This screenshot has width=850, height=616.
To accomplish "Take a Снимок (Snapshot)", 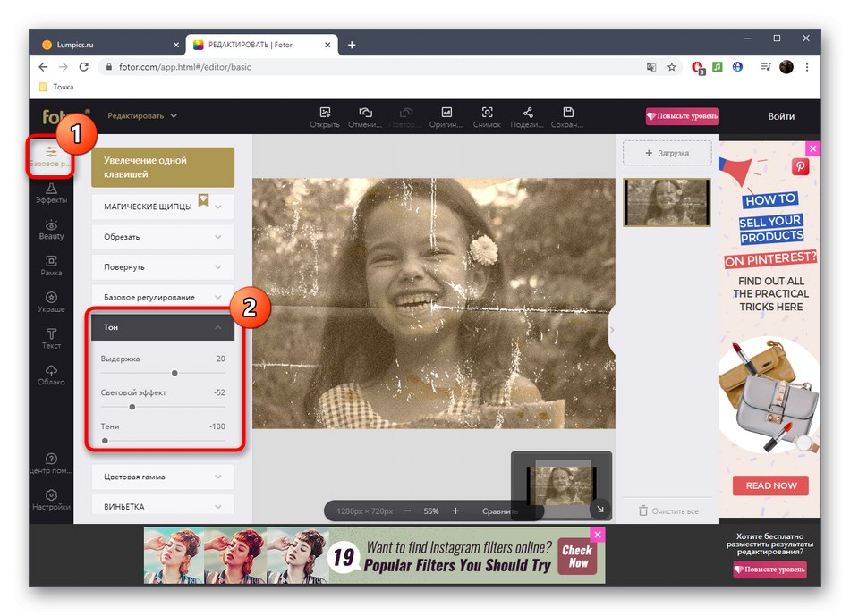I will coord(487,117).
